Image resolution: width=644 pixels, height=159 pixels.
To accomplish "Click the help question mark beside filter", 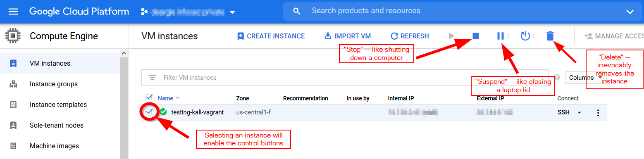I will coord(557,77).
